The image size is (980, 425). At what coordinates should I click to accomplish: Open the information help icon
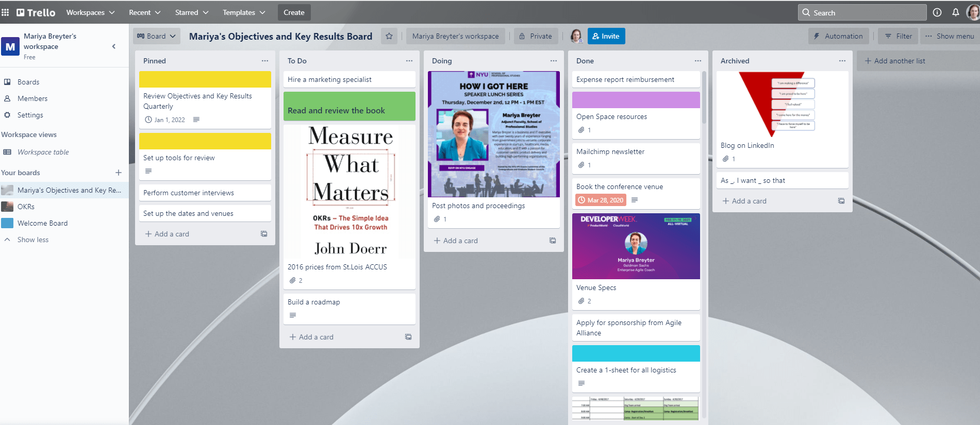coord(937,12)
